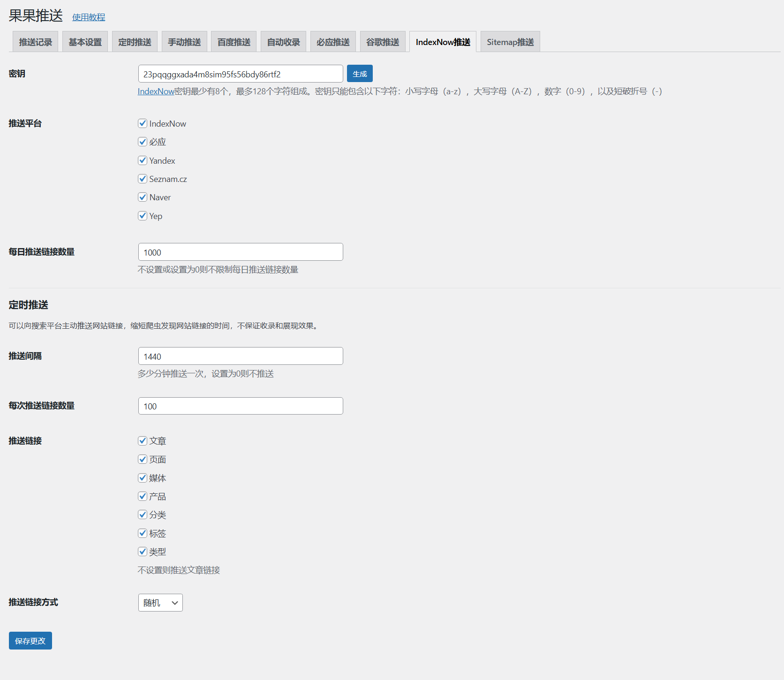Click the 每日推送链接数量 field showing 1000
This screenshot has width=784, height=680.
coord(241,252)
